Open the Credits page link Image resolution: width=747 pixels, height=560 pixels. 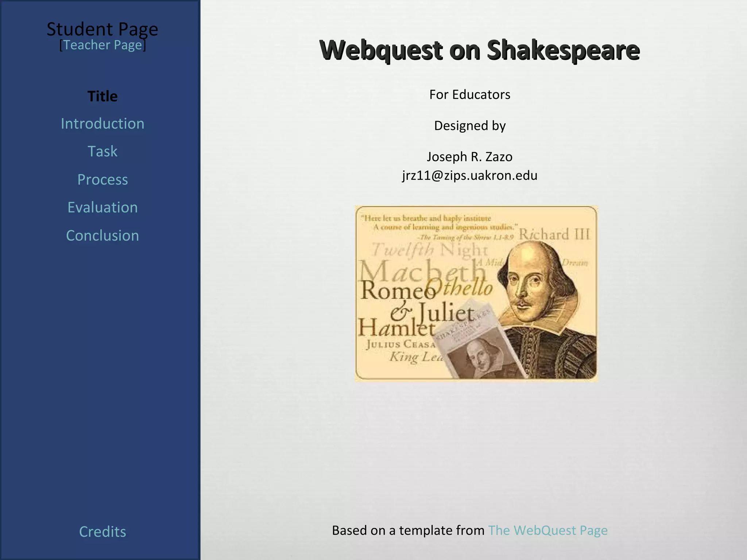pyautogui.click(x=102, y=532)
